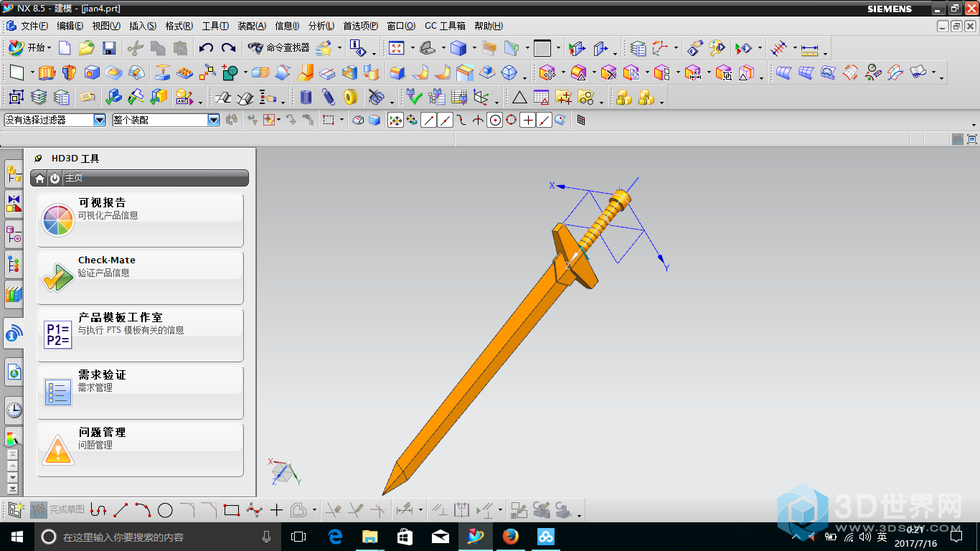Screen dimensions: 980x551
Task: Save the part with floppy icon
Action: [x=109, y=48]
